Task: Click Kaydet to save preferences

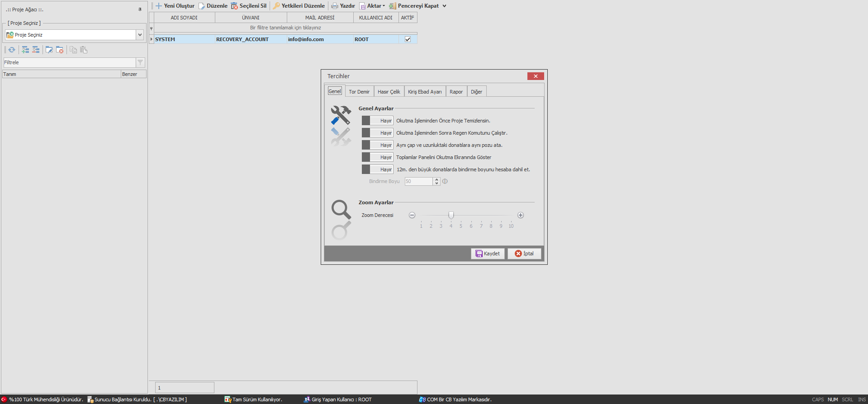Action: point(488,254)
